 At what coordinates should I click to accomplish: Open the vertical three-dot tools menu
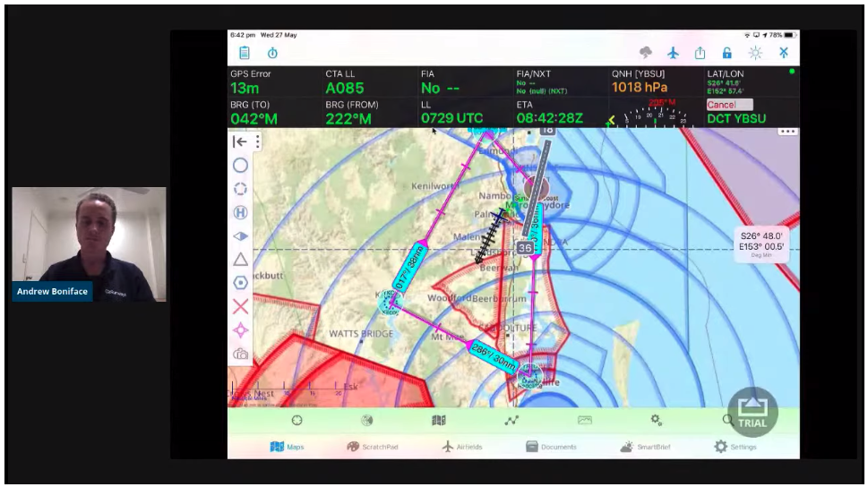tap(257, 141)
